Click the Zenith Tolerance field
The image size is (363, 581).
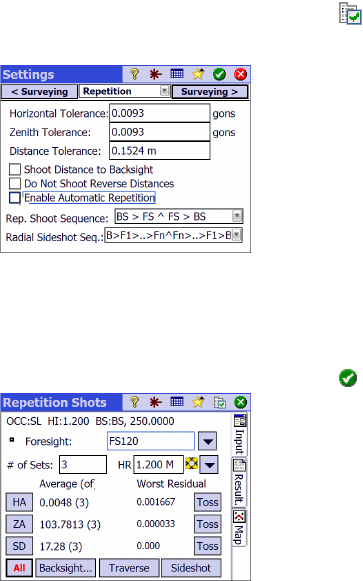[x=160, y=132]
